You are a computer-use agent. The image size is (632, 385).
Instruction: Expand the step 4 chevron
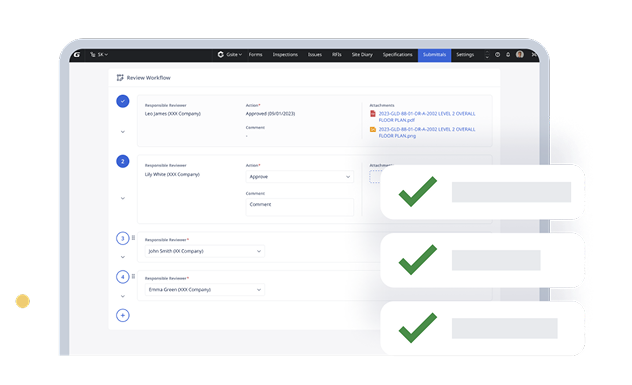coord(123,296)
